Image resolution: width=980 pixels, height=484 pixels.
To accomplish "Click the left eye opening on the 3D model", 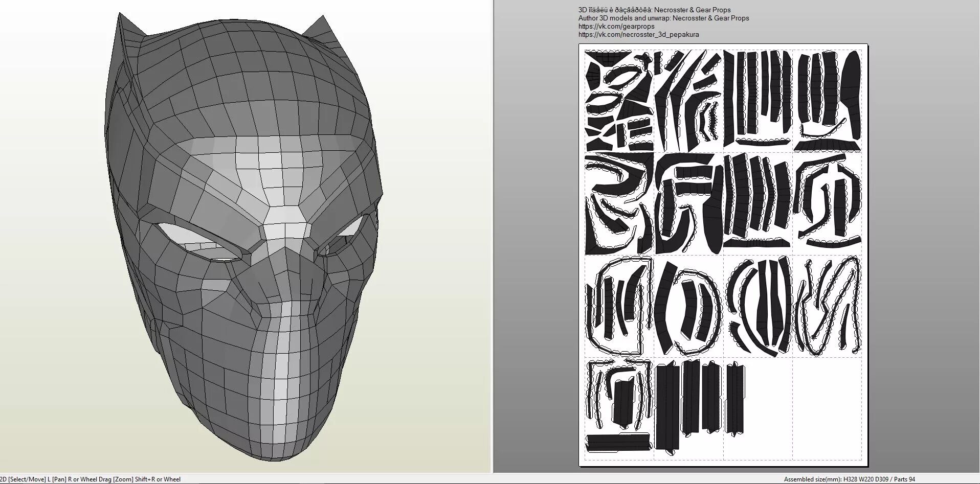I will click(x=198, y=241).
